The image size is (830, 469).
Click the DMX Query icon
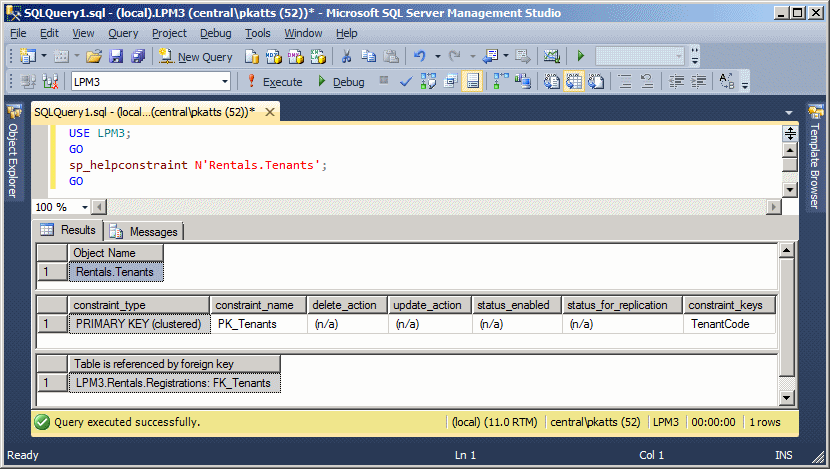coord(295,56)
